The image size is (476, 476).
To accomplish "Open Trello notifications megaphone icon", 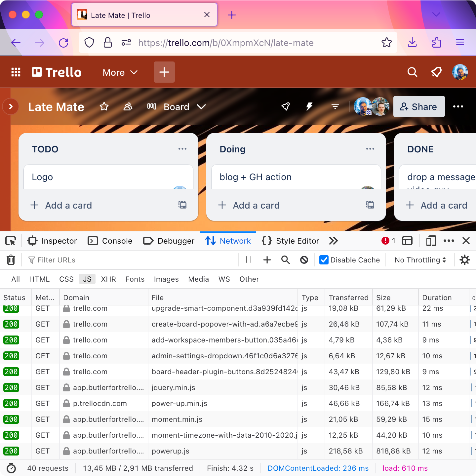I will pos(436,72).
